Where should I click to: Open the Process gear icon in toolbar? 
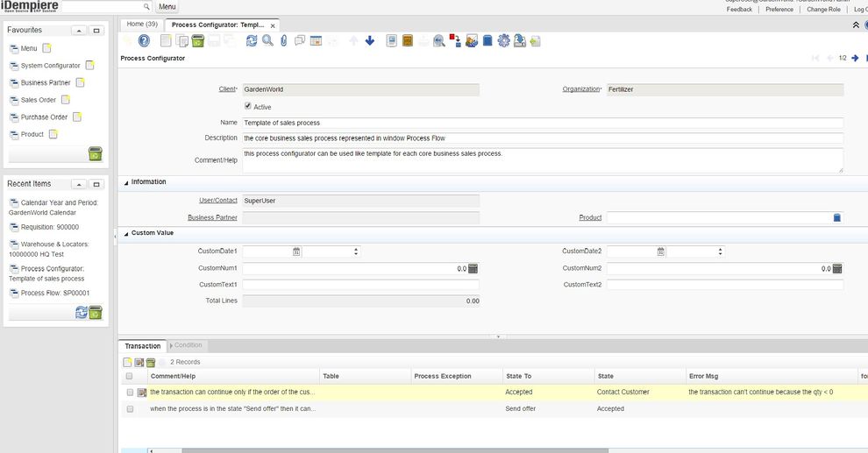(x=503, y=41)
